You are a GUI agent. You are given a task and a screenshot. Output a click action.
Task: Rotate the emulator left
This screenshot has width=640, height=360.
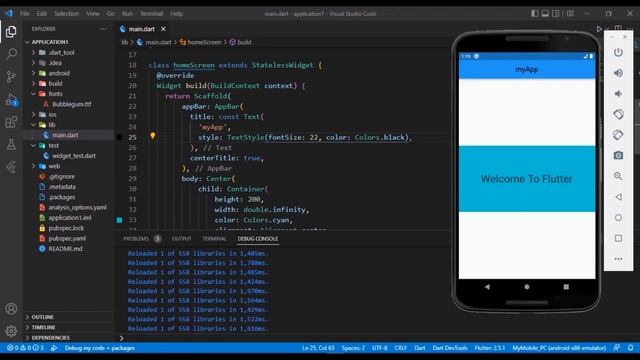618,114
